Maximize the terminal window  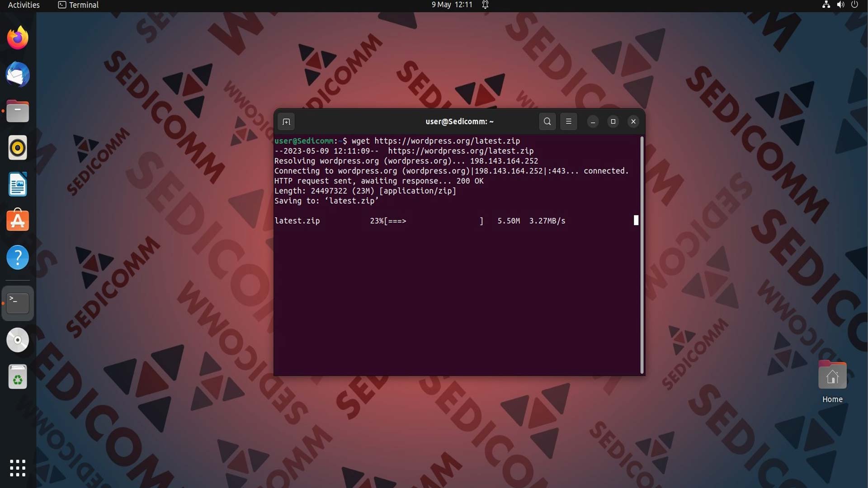(613, 122)
